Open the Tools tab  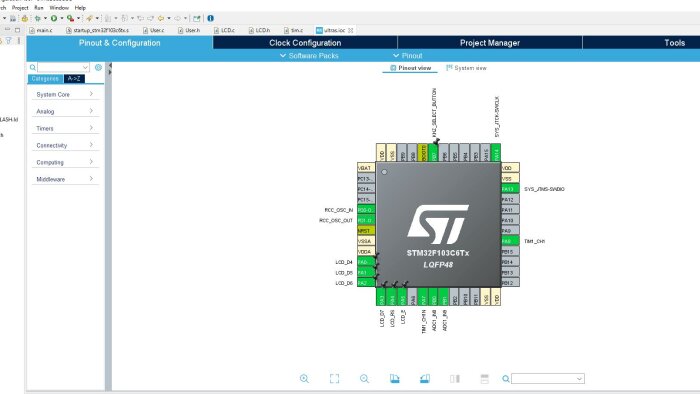tap(674, 43)
